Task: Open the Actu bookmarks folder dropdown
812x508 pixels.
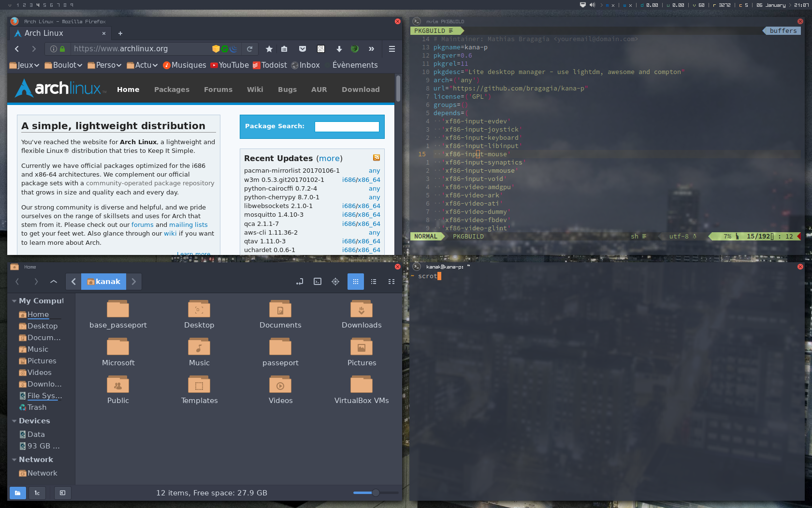Action: (142, 65)
